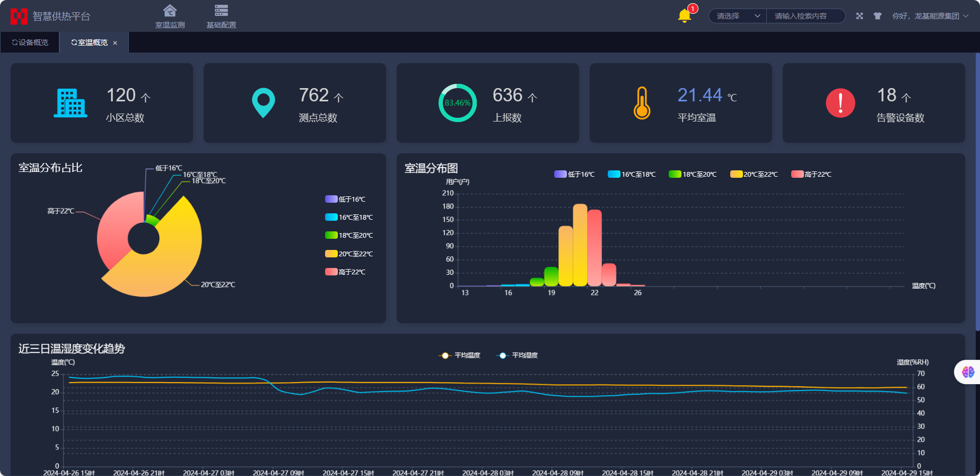Open the theme skin shirt icon

877,16
